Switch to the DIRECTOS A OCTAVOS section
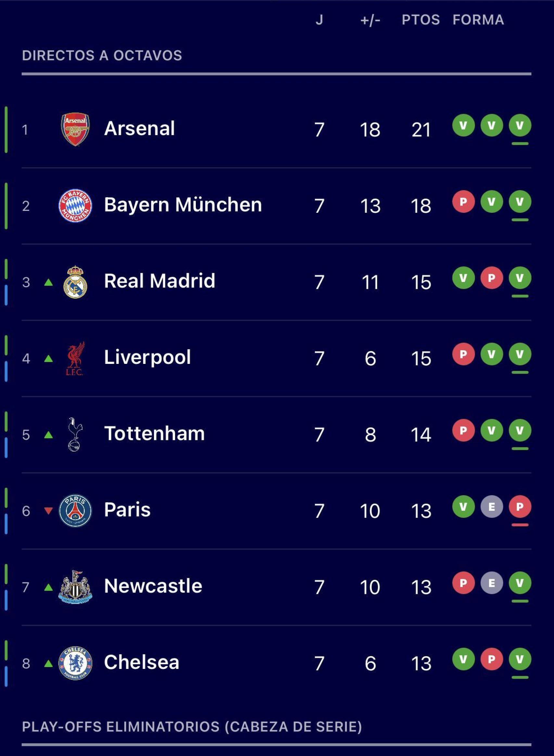The width and height of the screenshot is (554, 756). click(x=102, y=55)
